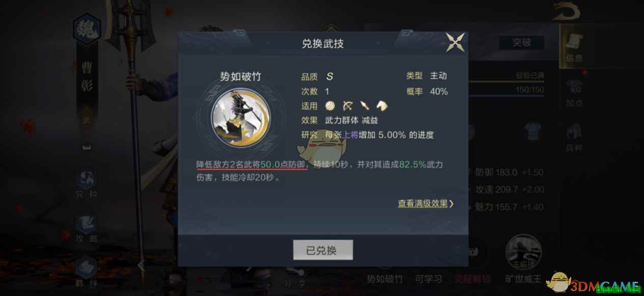This screenshot has width=644, height=296.
Task: Click the 突破 button
Action: tap(522, 43)
